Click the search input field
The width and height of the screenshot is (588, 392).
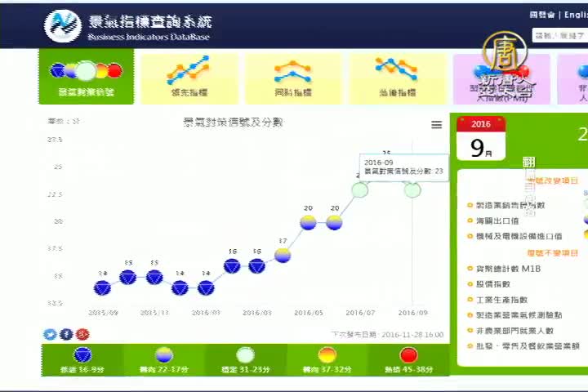(x=559, y=35)
